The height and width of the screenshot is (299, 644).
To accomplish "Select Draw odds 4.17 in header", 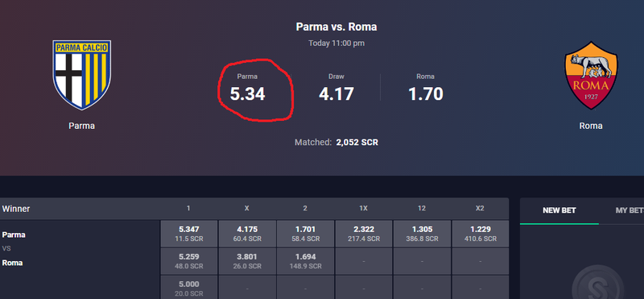I will (x=336, y=89).
